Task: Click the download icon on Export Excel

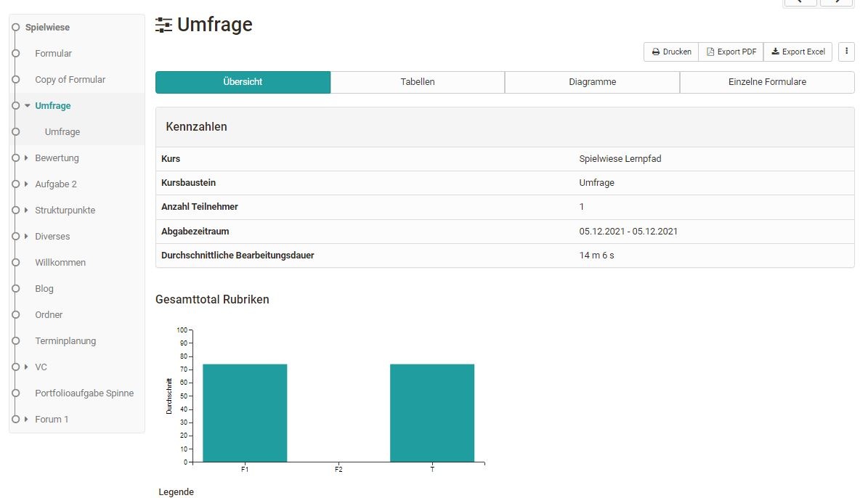Action: click(x=774, y=51)
